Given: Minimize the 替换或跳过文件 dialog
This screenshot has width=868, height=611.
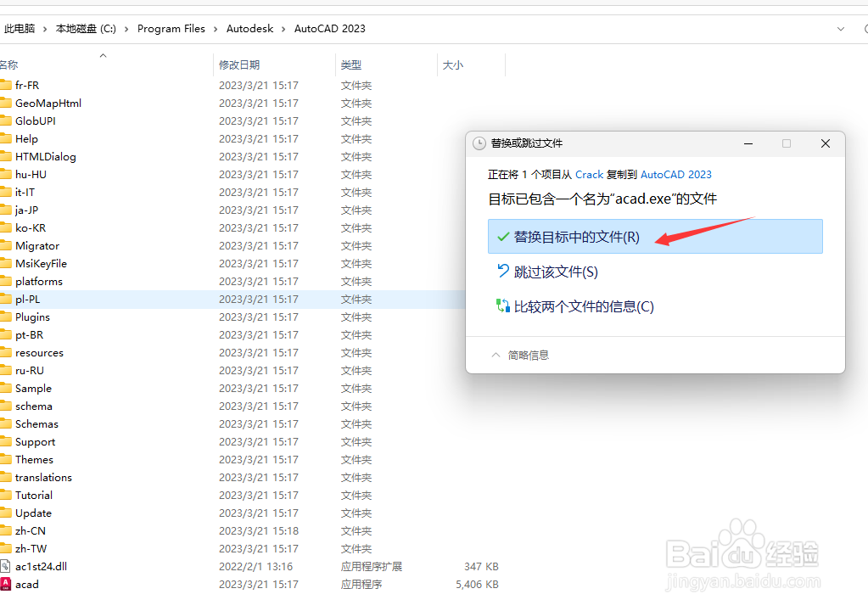Looking at the screenshot, I should coord(748,143).
